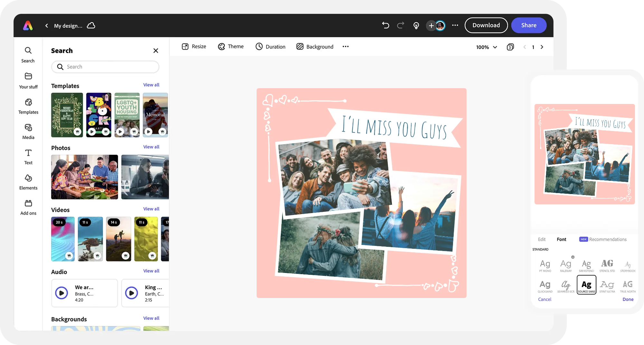Select the LGBTQ+ Youth Housing template
This screenshot has width=644, height=345.
coord(127,115)
